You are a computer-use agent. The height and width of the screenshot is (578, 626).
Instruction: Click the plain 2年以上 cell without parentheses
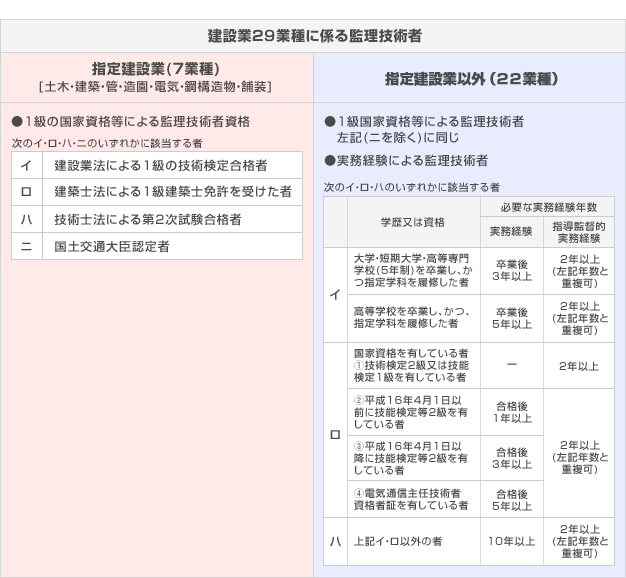[579, 365]
